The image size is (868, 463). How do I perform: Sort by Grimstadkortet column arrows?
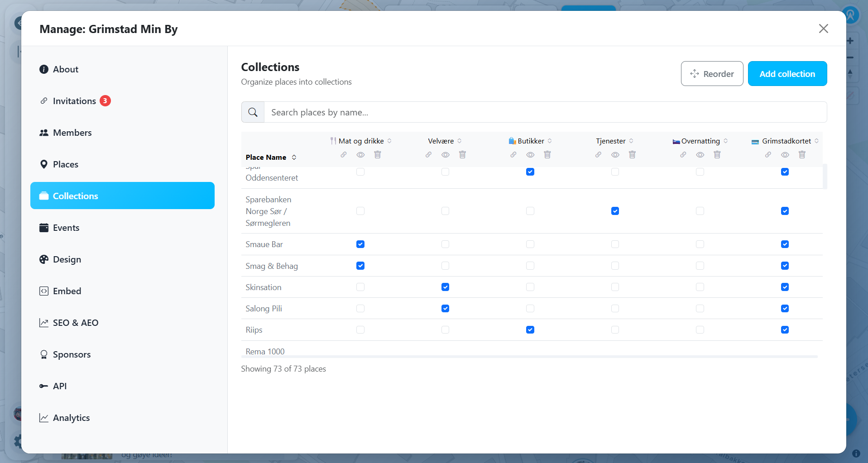pos(817,141)
